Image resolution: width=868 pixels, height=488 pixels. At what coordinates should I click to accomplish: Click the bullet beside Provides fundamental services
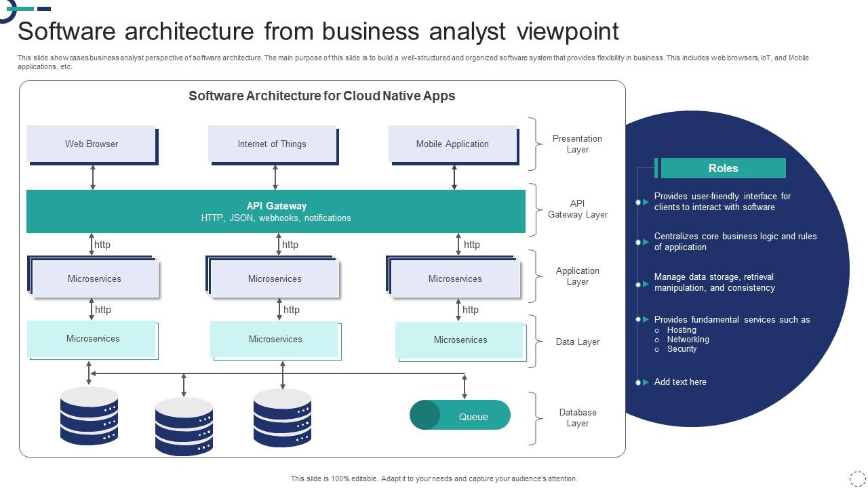[638, 319]
